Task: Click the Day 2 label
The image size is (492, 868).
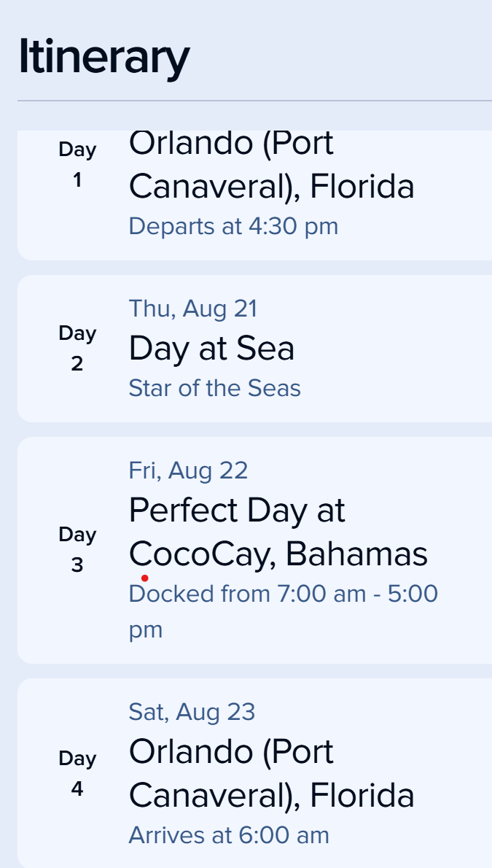Action: (77, 349)
